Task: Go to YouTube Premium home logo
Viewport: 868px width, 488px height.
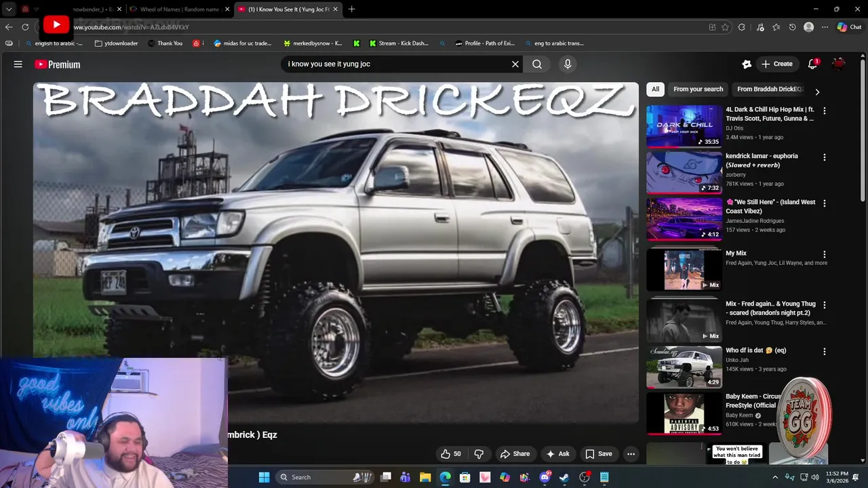Action: pyautogui.click(x=58, y=64)
